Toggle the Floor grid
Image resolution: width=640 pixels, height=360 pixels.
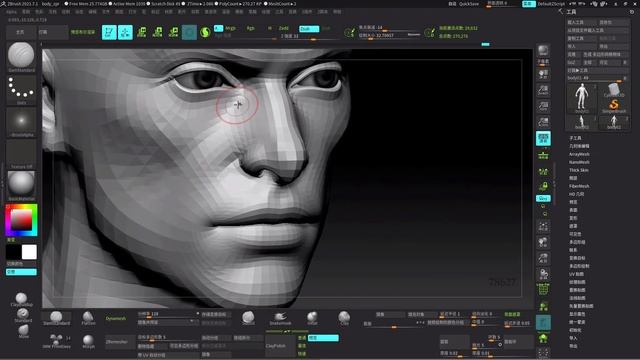pos(543,156)
